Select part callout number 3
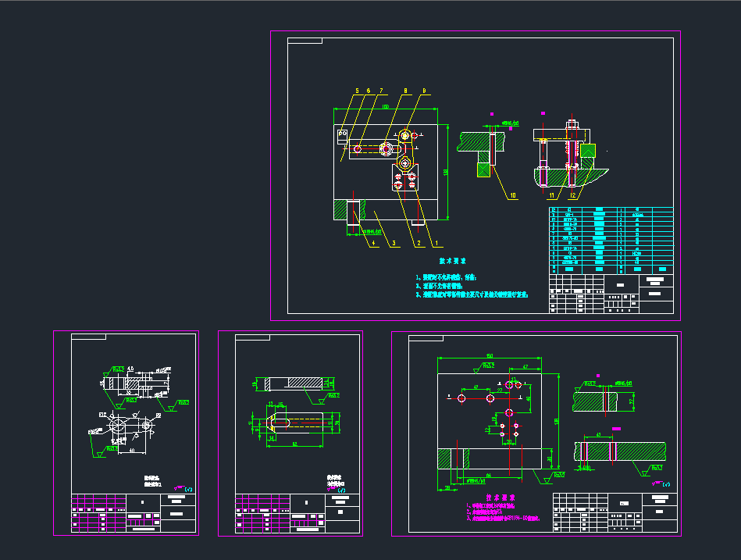Viewport: 741px width, 560px height. coord(394,244)
